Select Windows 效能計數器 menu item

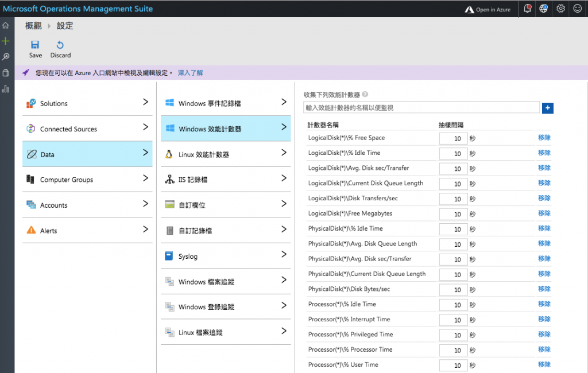(x=226, y=129)
